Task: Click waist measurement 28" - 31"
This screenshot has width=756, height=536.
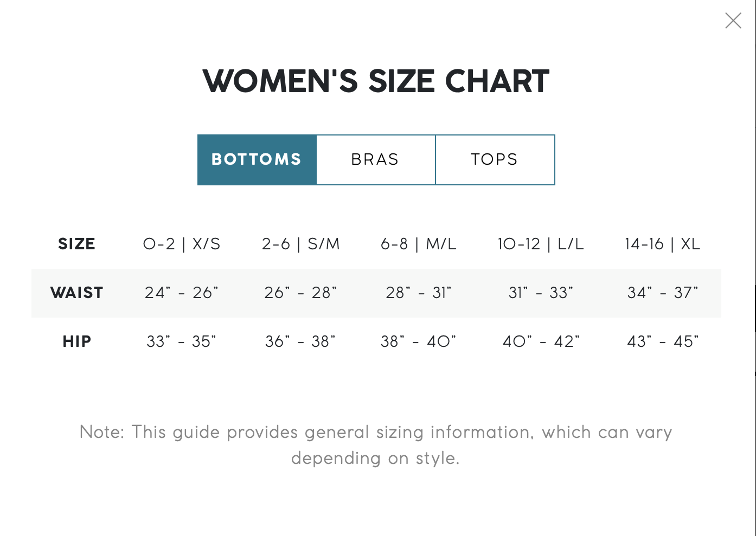Action: point(419,293)
